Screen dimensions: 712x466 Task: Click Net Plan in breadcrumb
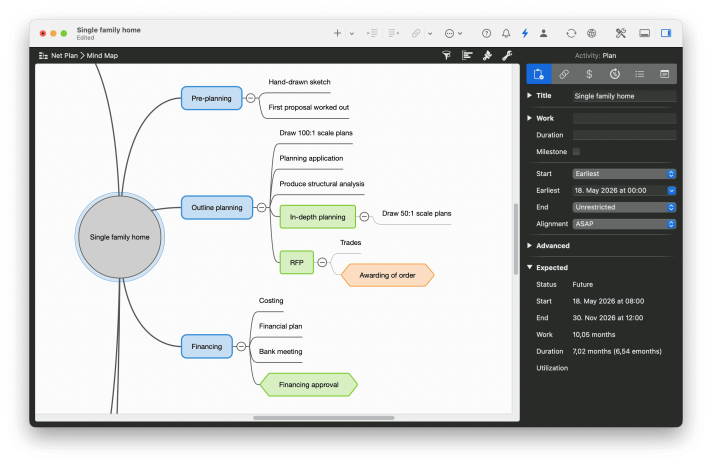point(64,55)
